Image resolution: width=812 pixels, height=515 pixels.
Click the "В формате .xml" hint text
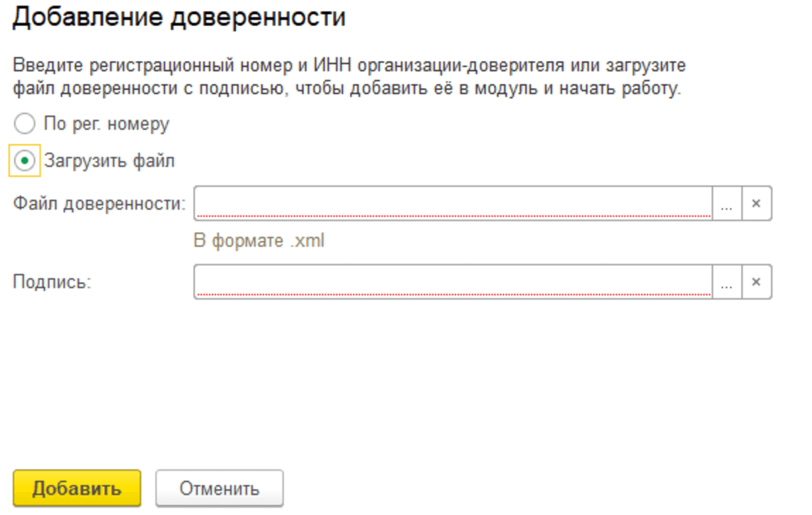[259, 241]
